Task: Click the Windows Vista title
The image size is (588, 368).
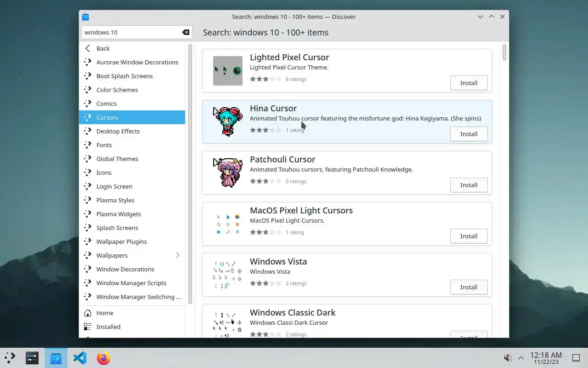Action: [278, 261]
